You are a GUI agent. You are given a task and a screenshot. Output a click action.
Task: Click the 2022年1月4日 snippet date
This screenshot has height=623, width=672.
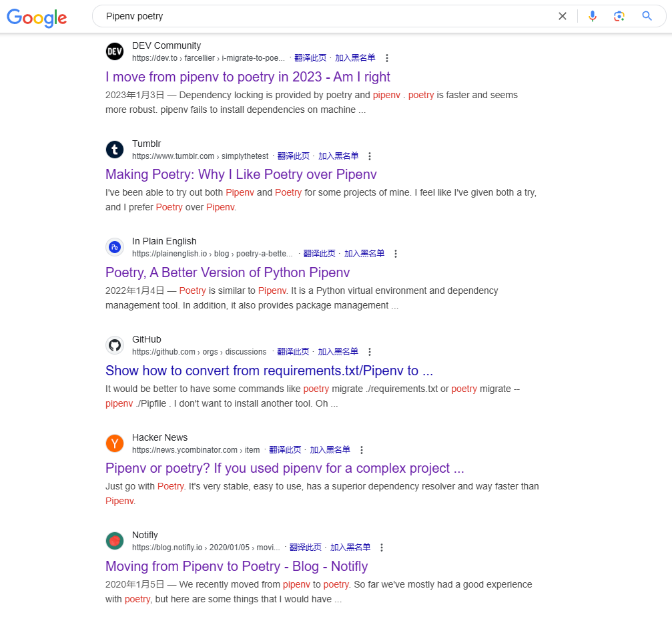tap(135, 290)
